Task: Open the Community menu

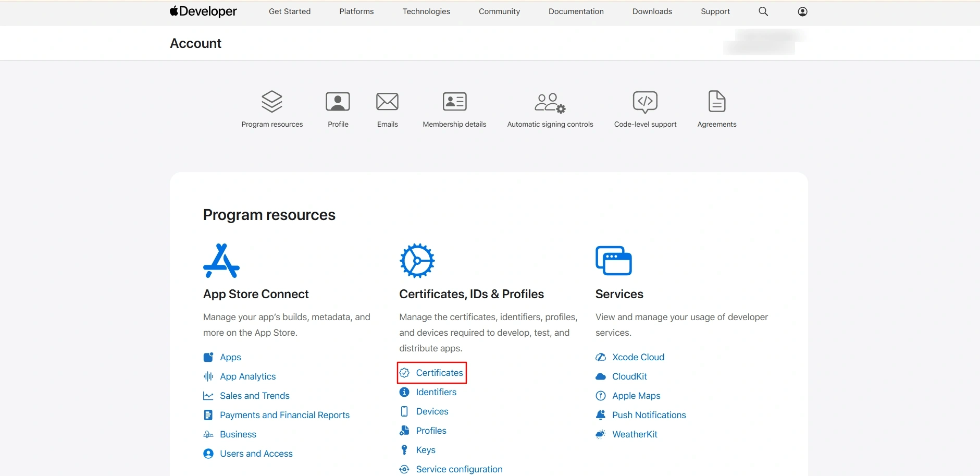Action: coord(499,11)
